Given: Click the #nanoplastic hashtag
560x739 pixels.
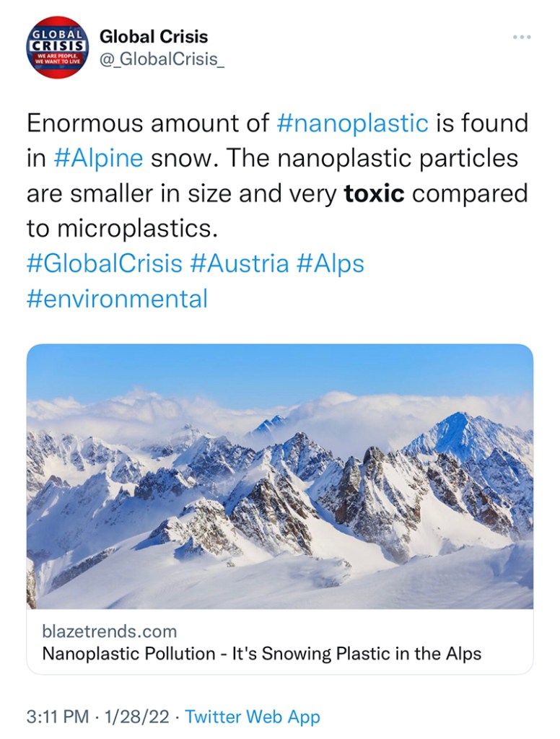Looking at the screenshot, I should pyautogui.click(x=352, y=123).
